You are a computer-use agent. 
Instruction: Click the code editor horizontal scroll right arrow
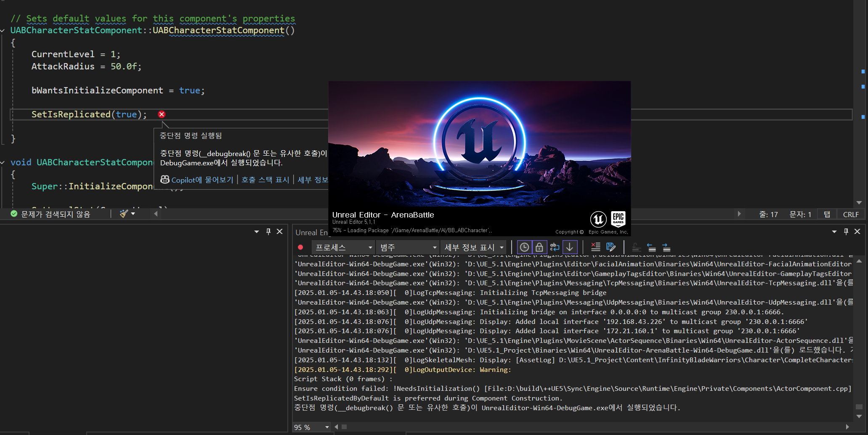point(739,214)
